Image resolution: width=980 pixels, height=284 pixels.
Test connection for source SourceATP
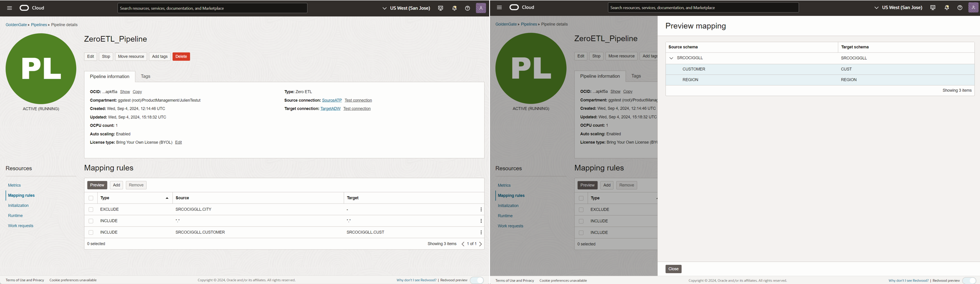click(x=358, y=101)
